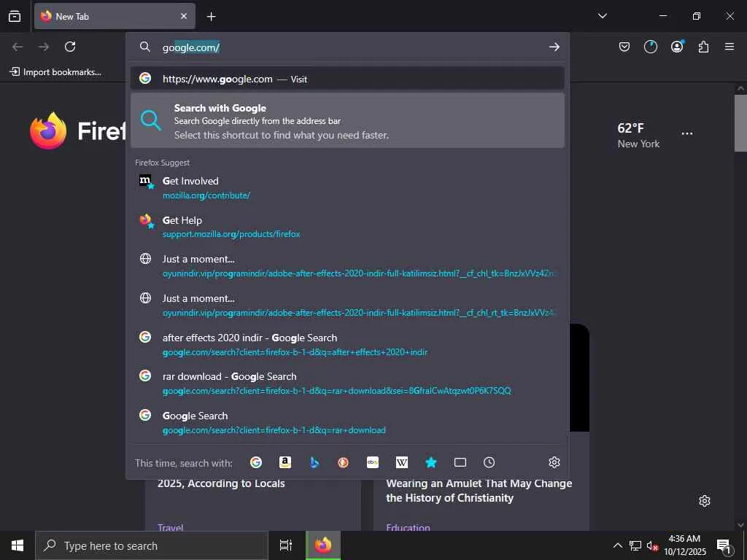Open rar download - Google Search suggestion

(x=348, y=384)
